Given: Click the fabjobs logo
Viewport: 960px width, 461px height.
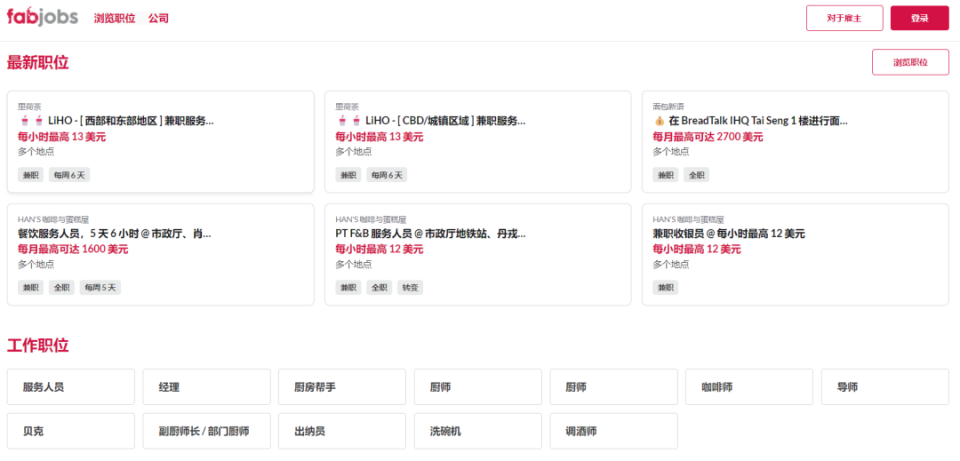Looking at the screenshot, I should pyautogui.click(x=42, y=18).
